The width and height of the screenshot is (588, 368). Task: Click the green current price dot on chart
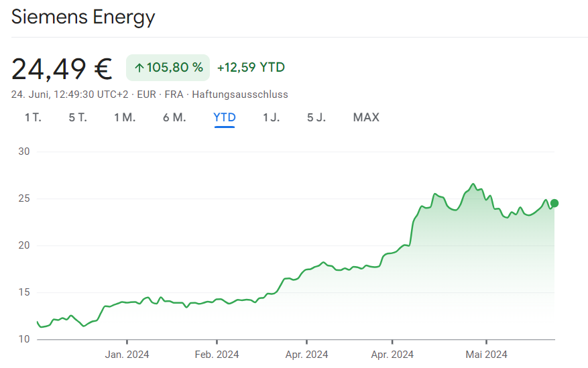(x=554, y=203)
